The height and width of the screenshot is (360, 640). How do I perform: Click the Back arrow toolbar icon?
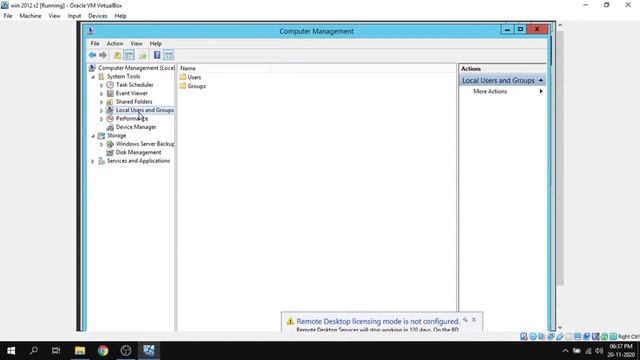(93, 55)
